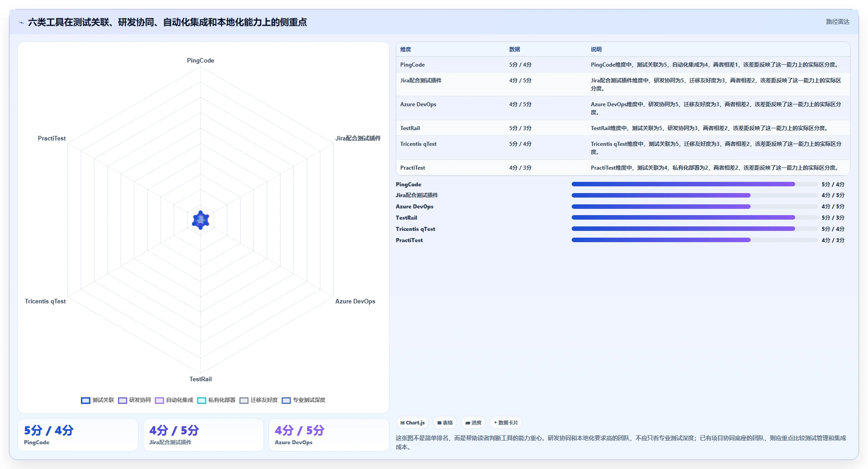The width and height of the screenshot is (868, 469).
Task: Click the 进度 tag chip
Action: coord(473,423)
